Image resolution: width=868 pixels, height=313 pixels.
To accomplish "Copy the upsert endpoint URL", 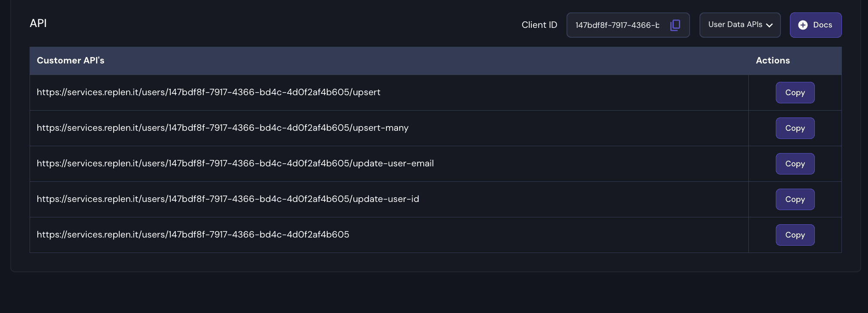I will 795,93.
